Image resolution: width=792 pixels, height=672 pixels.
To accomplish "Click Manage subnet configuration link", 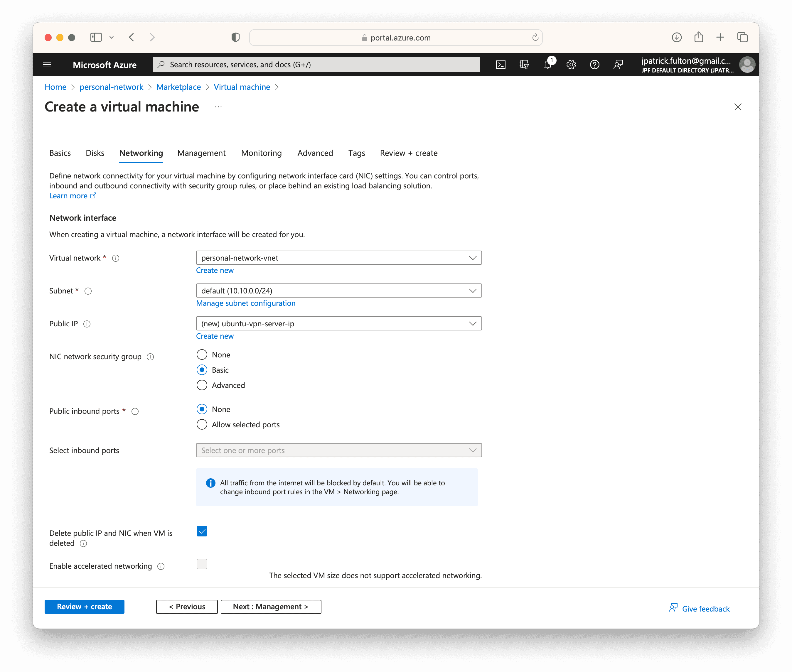I will [x=245, y=303].
